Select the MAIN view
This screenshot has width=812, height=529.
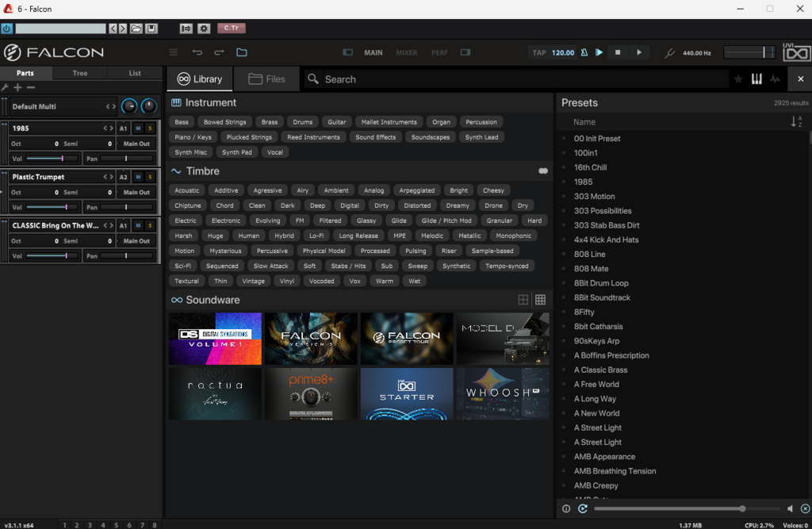pos(373,52)
